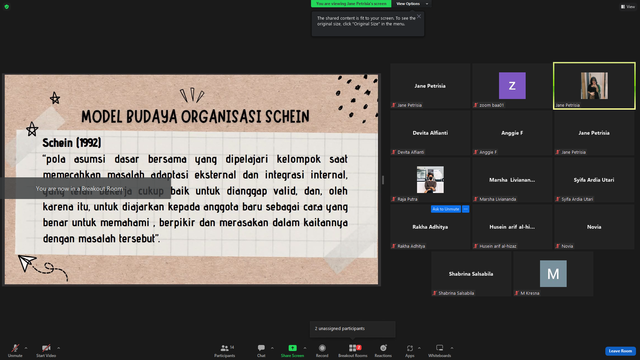Screen dimensions: 640x360
Task: Click the Unmute microphone icon
Action: click(x=15, y=348)
